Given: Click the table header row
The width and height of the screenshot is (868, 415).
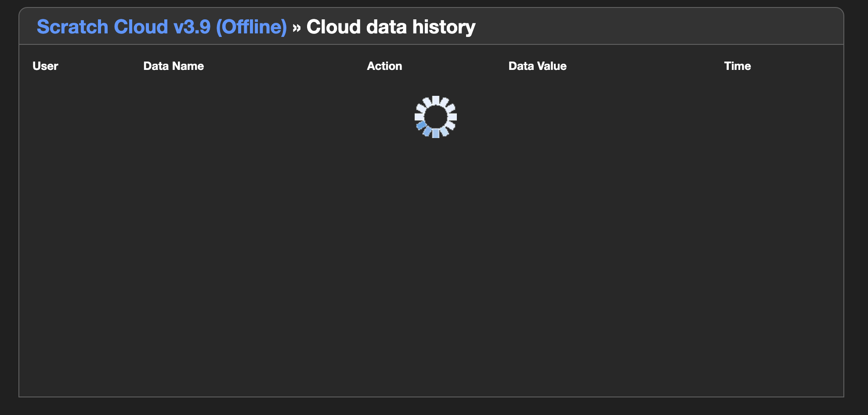Looking at the screenshot, I should (x=434, y=66).
